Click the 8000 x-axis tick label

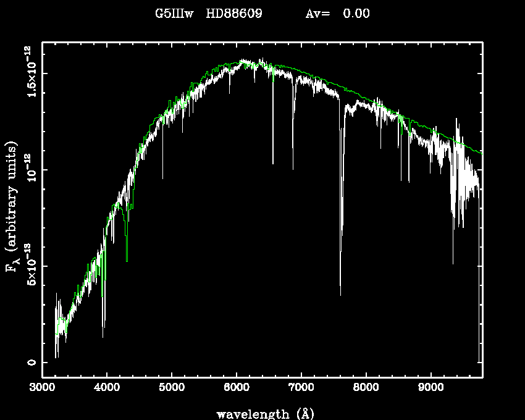coord(366,388)
